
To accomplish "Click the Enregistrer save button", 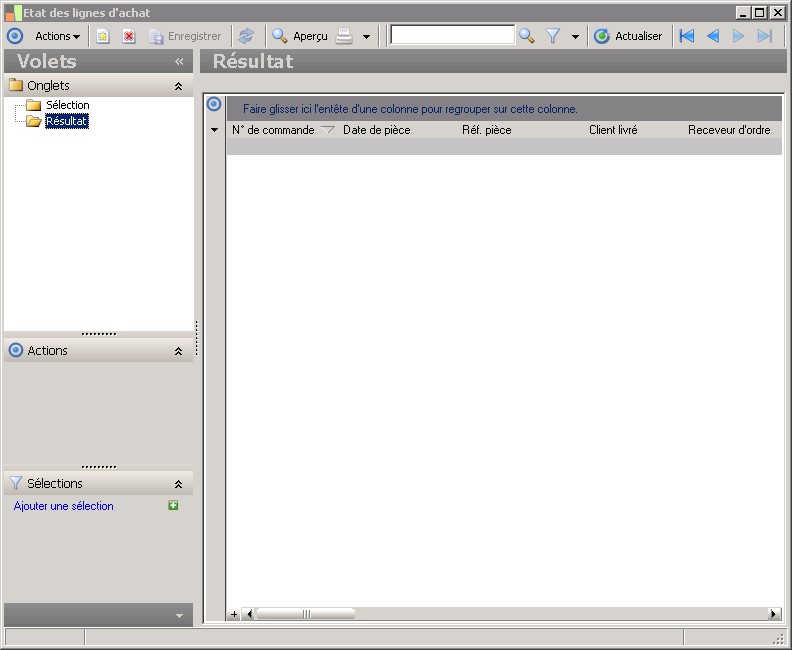I will pos(185,36).
